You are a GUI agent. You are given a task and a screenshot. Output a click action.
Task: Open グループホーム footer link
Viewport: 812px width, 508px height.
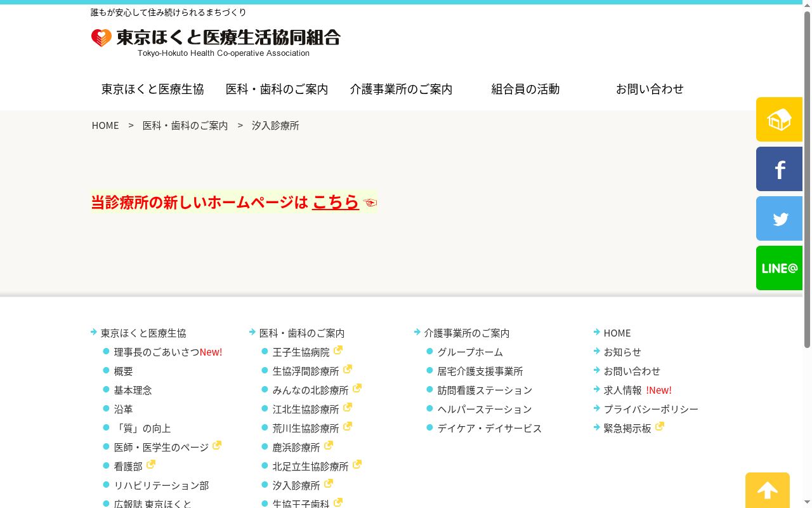point(470,352)
